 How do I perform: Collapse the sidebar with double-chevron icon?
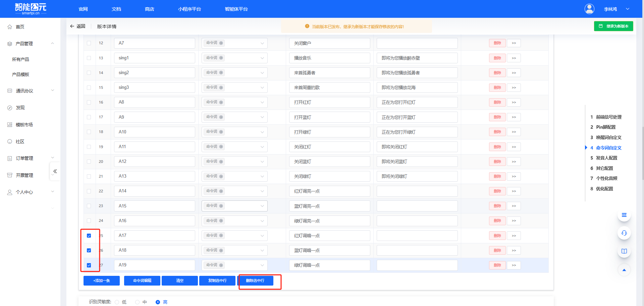coord(55,171)
